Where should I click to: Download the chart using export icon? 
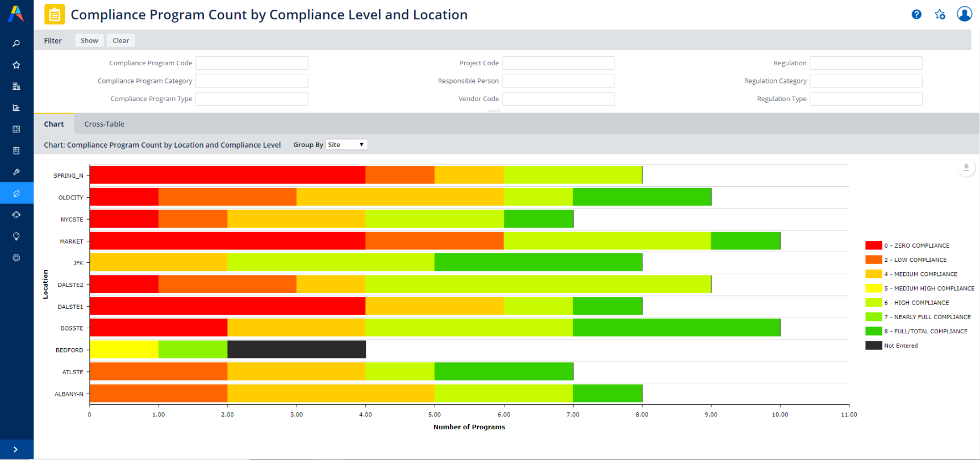[x=966, y=168]
